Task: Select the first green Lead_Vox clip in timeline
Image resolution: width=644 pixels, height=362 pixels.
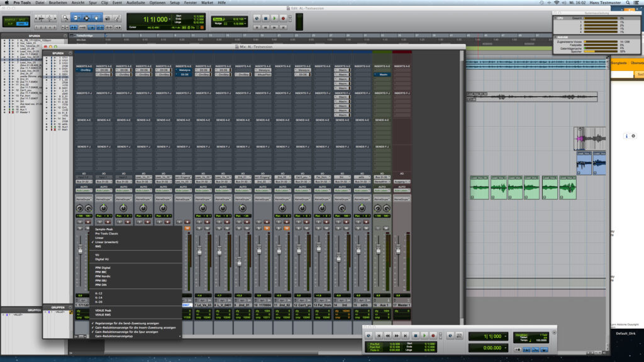Action: tap(479, 187)
